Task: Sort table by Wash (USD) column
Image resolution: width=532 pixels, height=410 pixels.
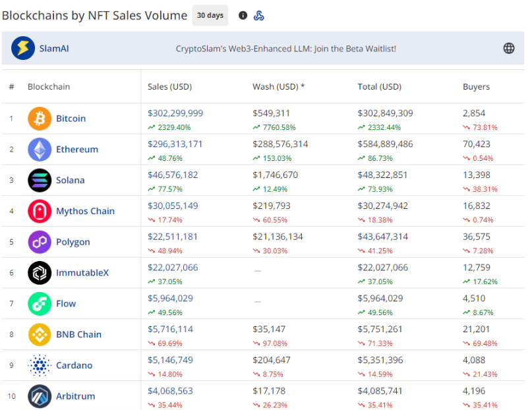Action: tap(278, 87)
